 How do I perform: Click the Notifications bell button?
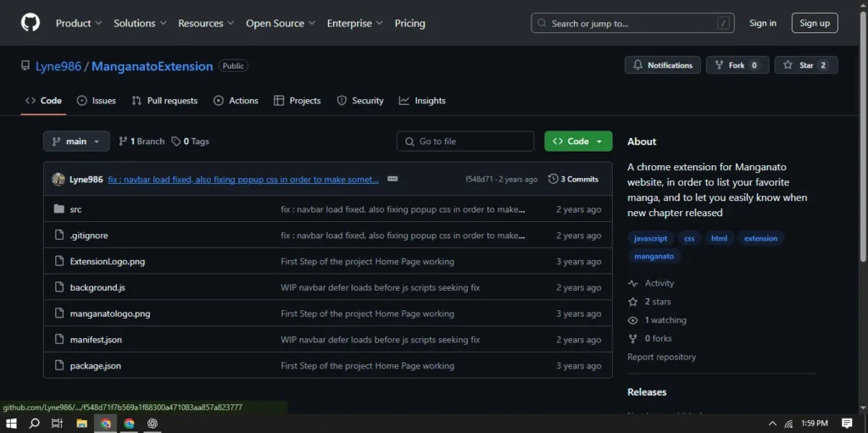click(x=662, y=65)
